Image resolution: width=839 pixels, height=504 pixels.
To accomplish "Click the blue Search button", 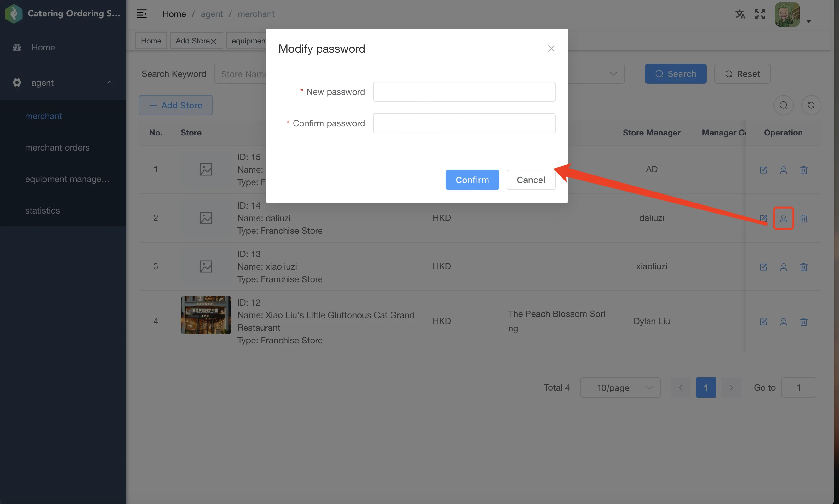I will [x=675, y=74].
